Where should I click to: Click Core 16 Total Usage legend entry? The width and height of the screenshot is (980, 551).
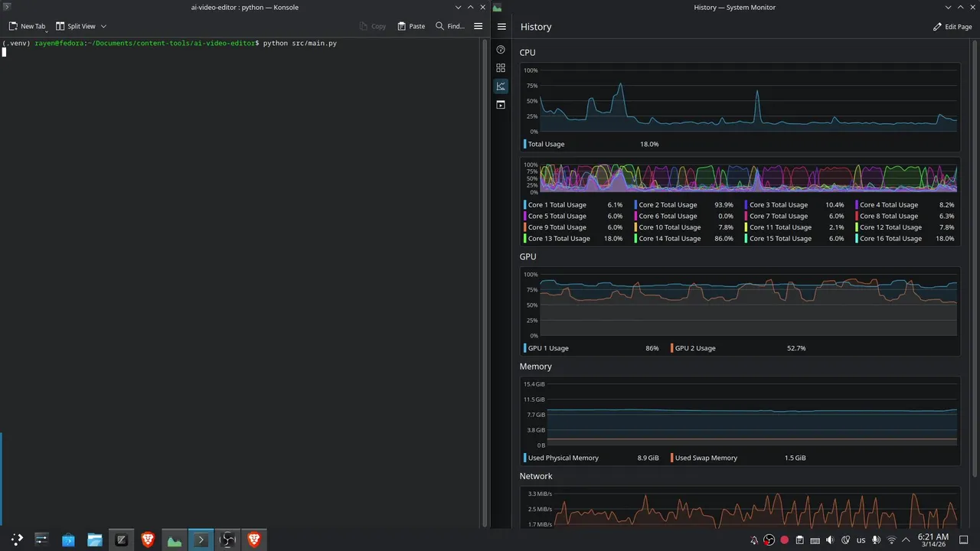[906, 238]
